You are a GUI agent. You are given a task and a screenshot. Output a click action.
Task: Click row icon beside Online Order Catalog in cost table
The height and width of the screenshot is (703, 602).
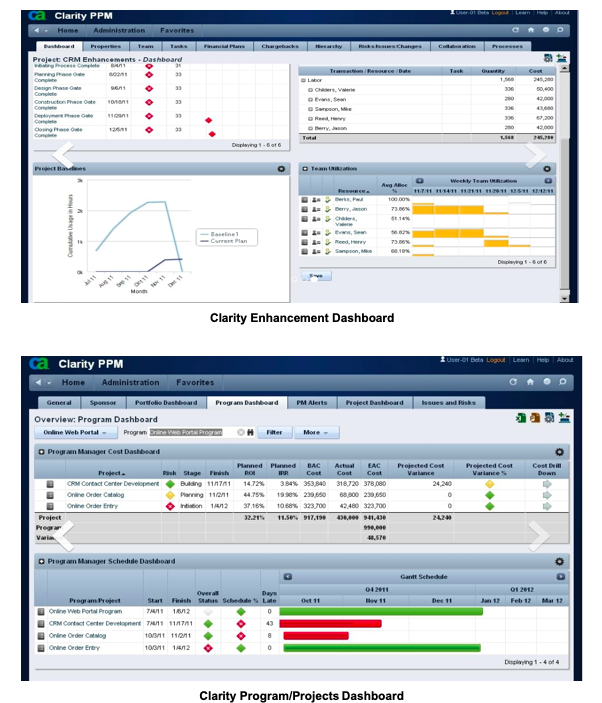[x=50, y=495]
